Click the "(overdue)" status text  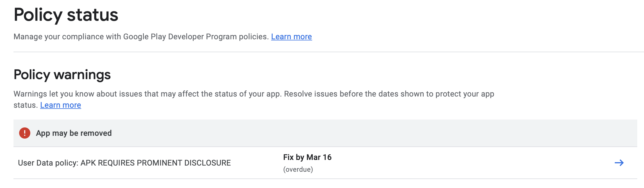pyautogui.click(x=298, y=169)
